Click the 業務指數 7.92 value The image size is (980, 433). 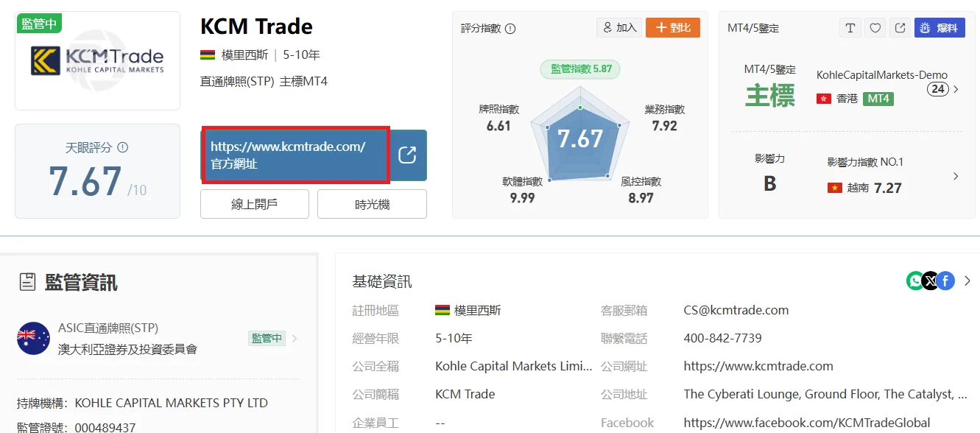pyautogui.click(x=664, y=126)
